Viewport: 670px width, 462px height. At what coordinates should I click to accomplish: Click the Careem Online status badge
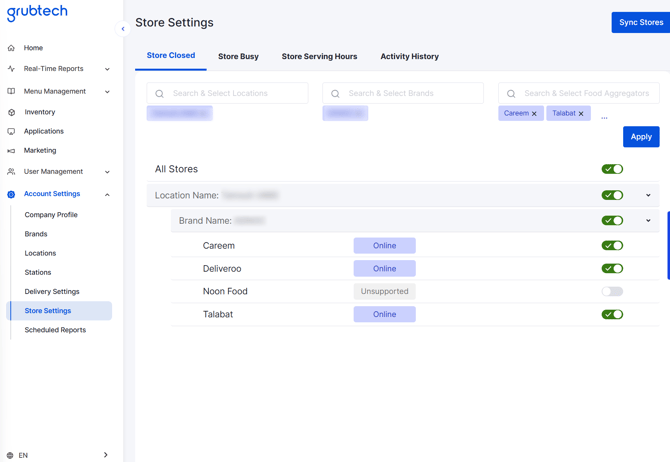(385, 246)
